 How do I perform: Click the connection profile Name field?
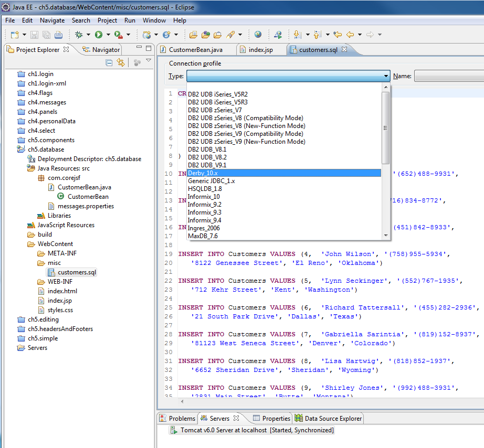(449, 76)
